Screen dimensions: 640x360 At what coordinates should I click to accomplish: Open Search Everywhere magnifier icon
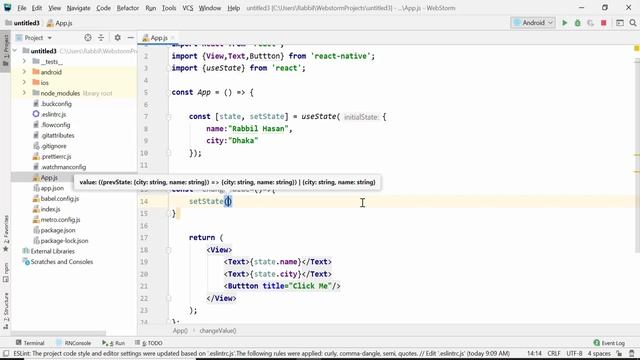pyautogui.click(x=633, y=23)
